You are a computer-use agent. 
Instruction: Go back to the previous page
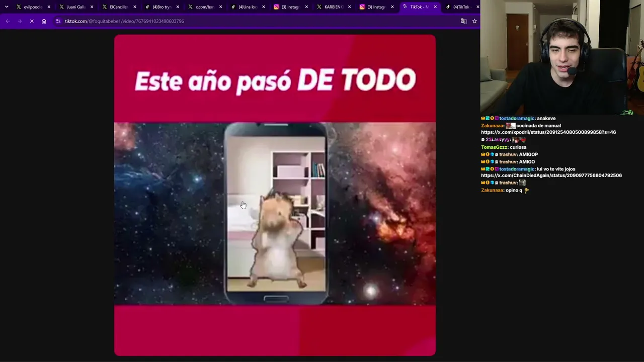[8, 21]
